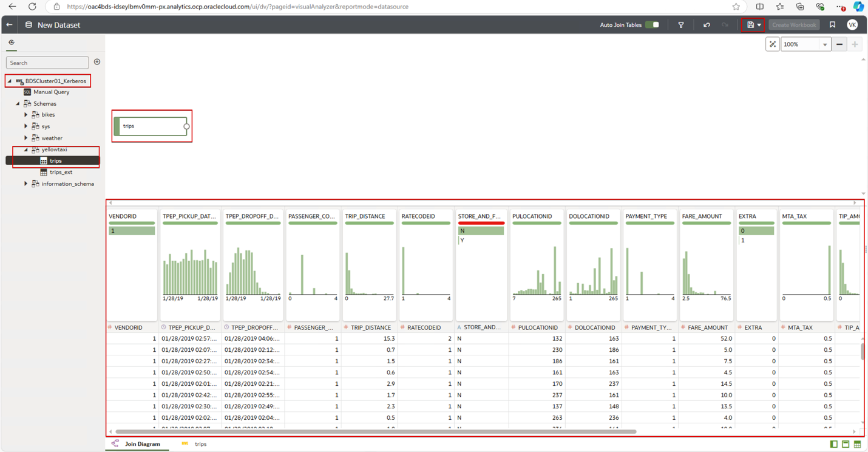Click the zoom out minus button
This screenshot has height=452, width=868.
[839, 44]
